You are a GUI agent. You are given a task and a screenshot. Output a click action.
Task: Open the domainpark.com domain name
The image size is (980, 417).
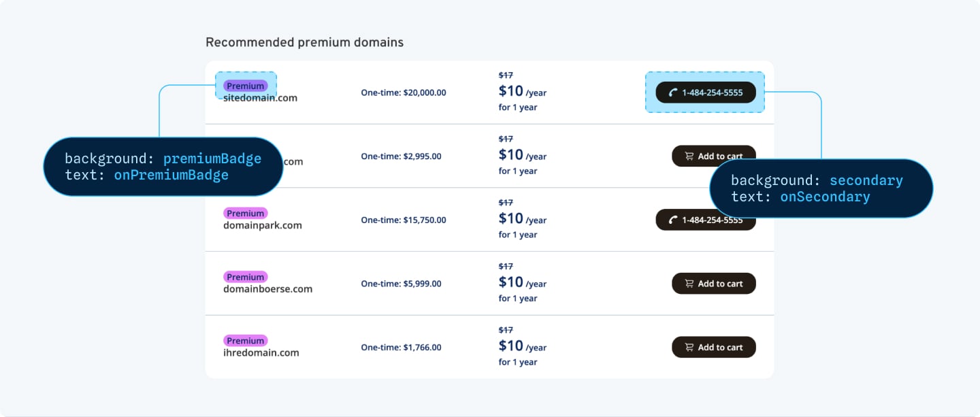point(263,225)
